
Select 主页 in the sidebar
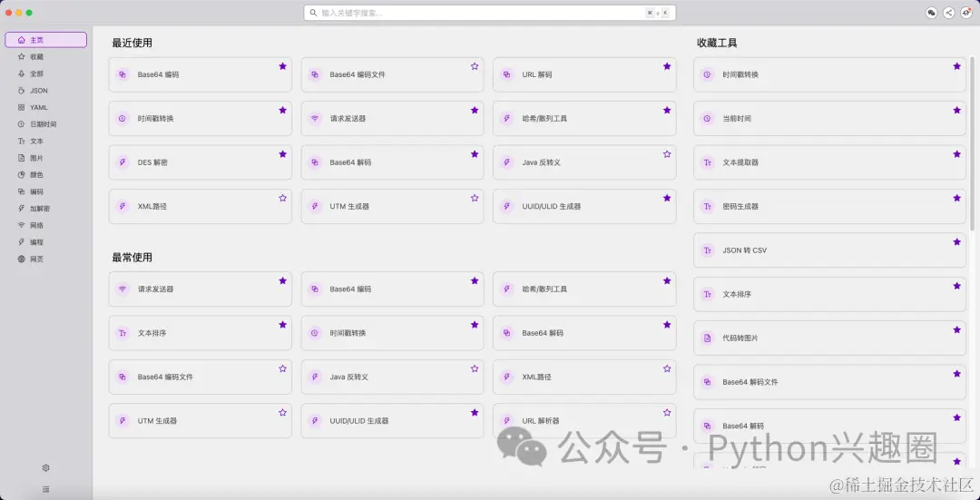[x=45, y=40]
